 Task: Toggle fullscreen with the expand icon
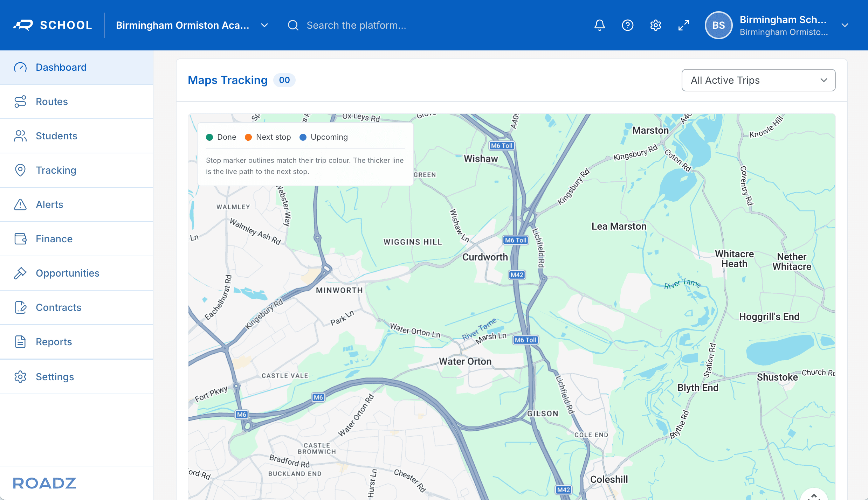click(684, 25)
